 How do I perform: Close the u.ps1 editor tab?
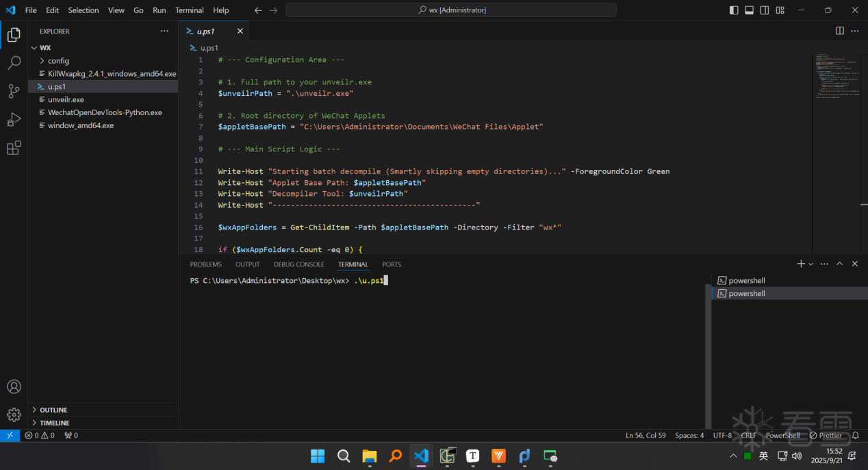coord(240,31)
